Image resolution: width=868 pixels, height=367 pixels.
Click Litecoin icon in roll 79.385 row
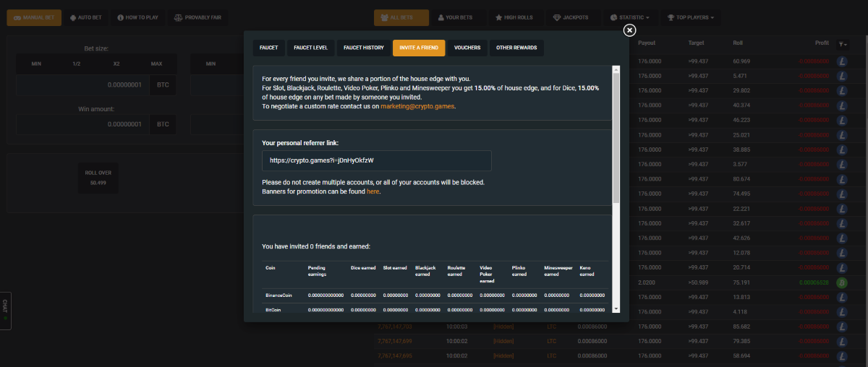pos(842,342)
